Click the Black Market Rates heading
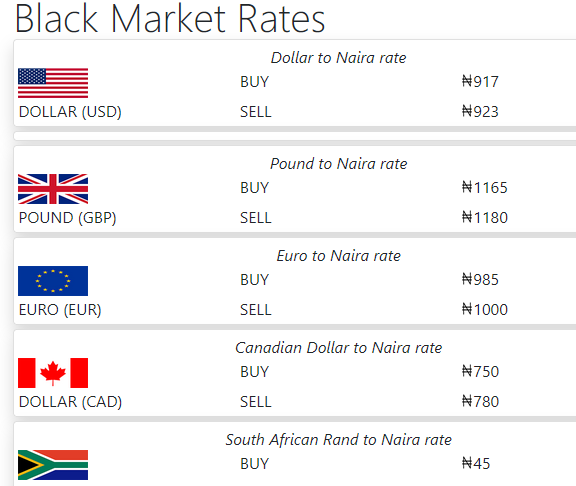Screen dimensions: 576x486 tap(170, 18)
